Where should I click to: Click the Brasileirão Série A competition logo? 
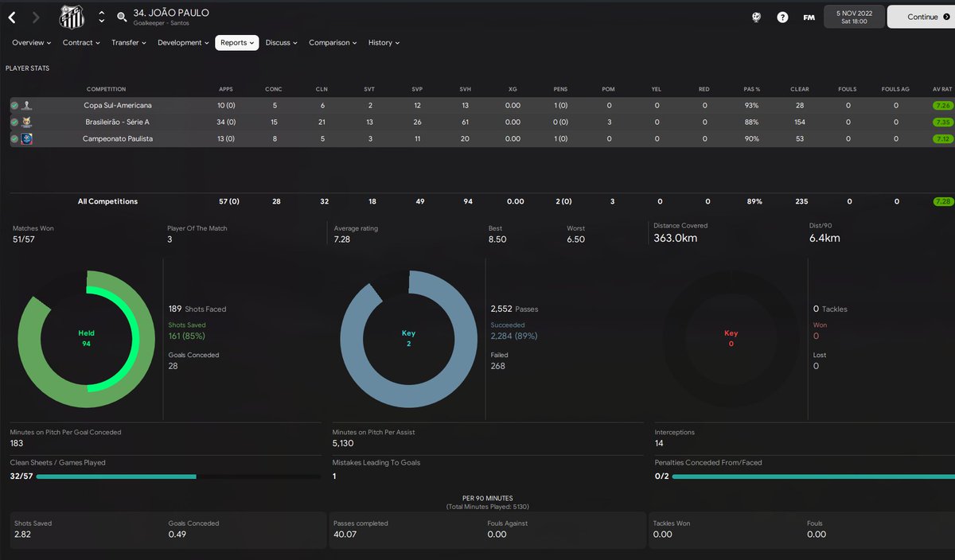[x=28, y=122]
